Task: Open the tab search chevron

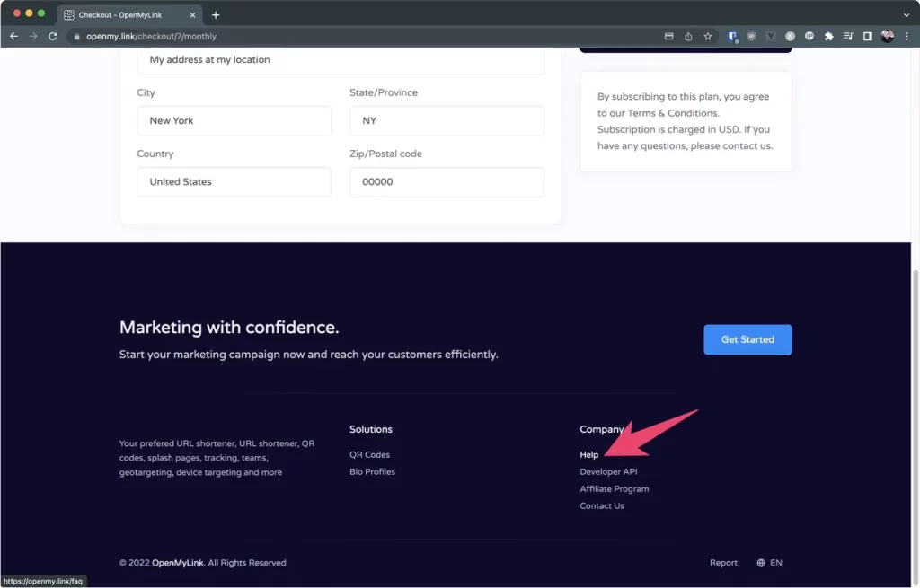Action: pyautogui.click(x=907, y=15)
